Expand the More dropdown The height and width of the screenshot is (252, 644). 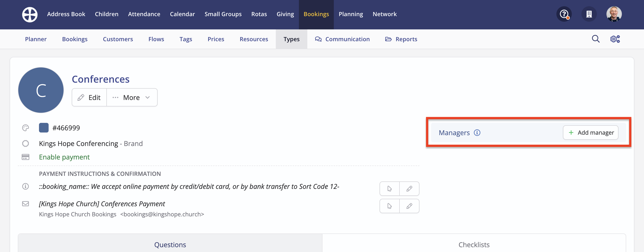click(132, 97)
